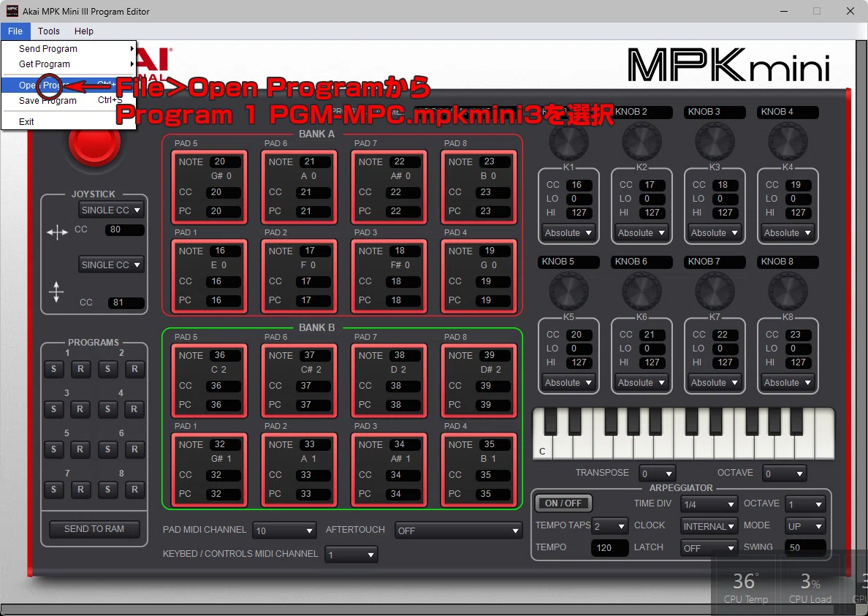The height and width of the screenshot is (616, 868).
Task: Open joystick horizontal SINGLE CC dropdown
Action: click(111, 210)
